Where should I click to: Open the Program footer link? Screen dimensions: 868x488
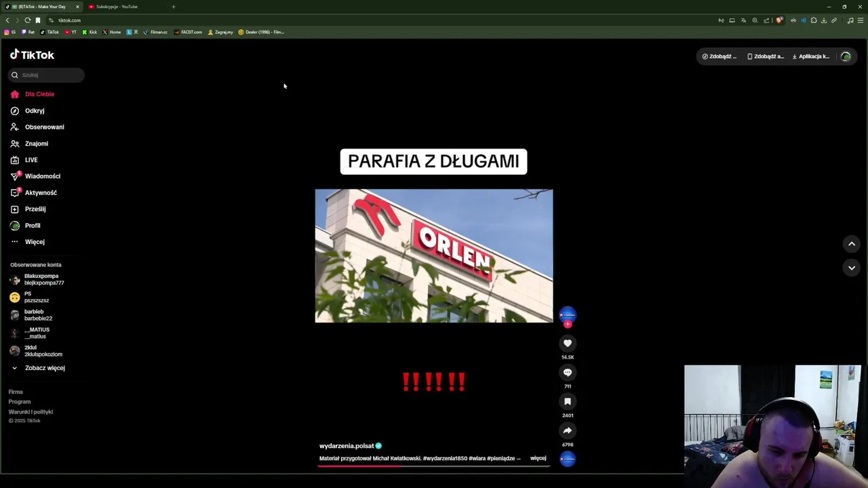tap(20, 402)
